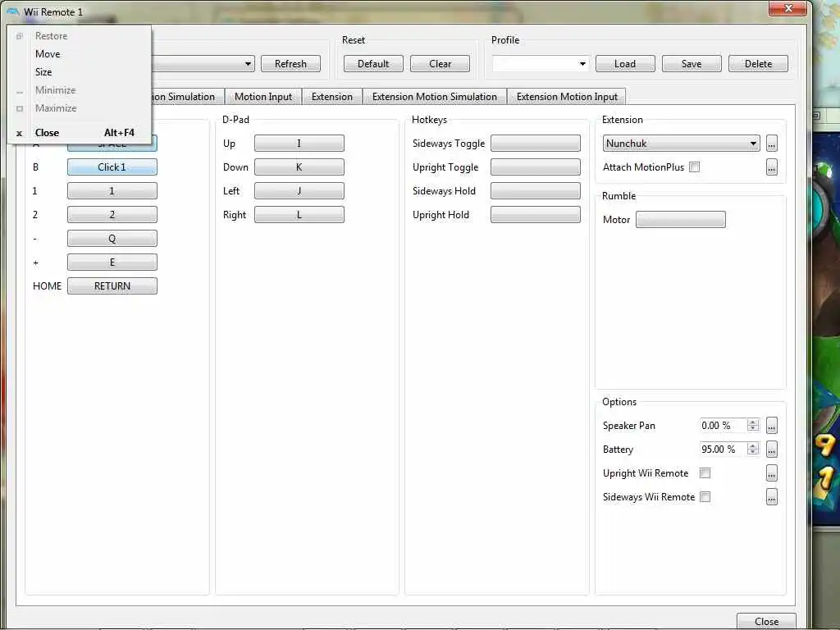Viewport: 840px width, 630px height.
Task: Increase the Speaker Pan value
Action: click(753, 422)
